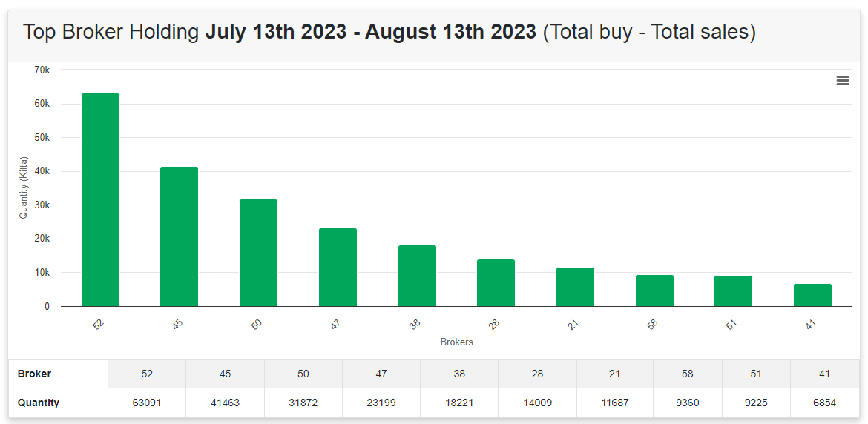Click quantity cell 41463 in the table
Screen dimensions: 868x424
click(226, 403)
